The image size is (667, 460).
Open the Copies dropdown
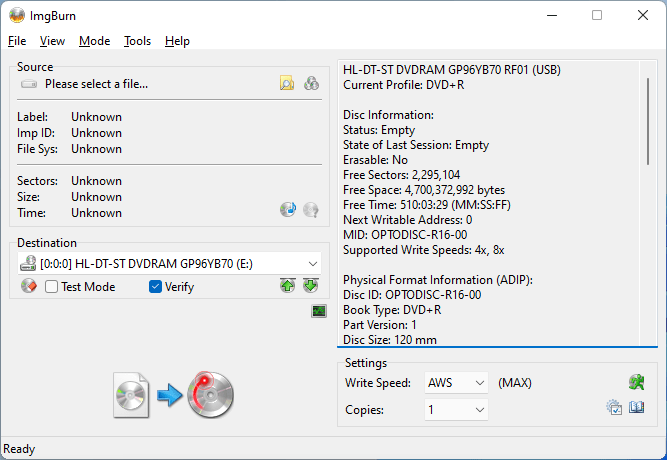coord(456,409)
